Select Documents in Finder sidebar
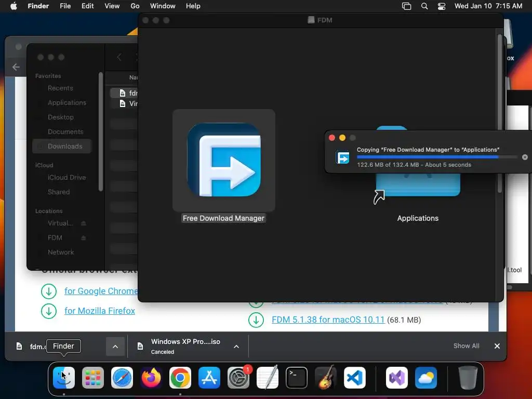Image resolution: width=532 pixels, height=399 pixels. (x=65, y=131)
